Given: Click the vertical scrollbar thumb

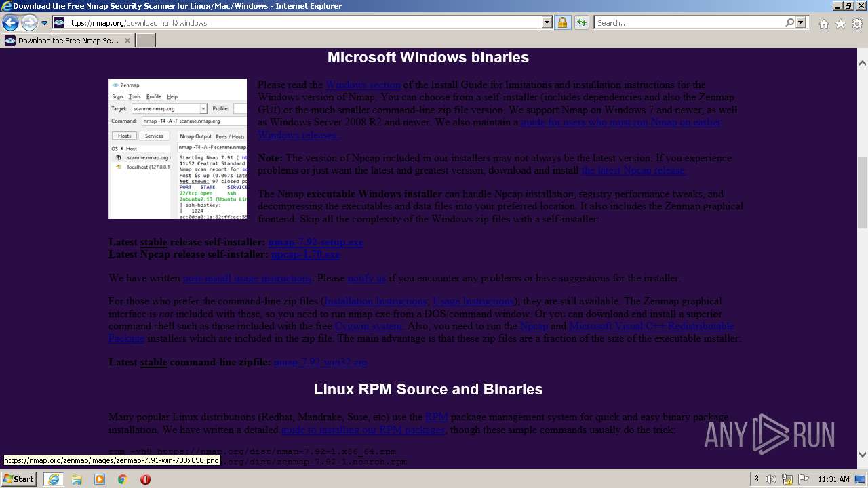Looking at the screenshot, I should pyautogui.click(x=862, y=193).
